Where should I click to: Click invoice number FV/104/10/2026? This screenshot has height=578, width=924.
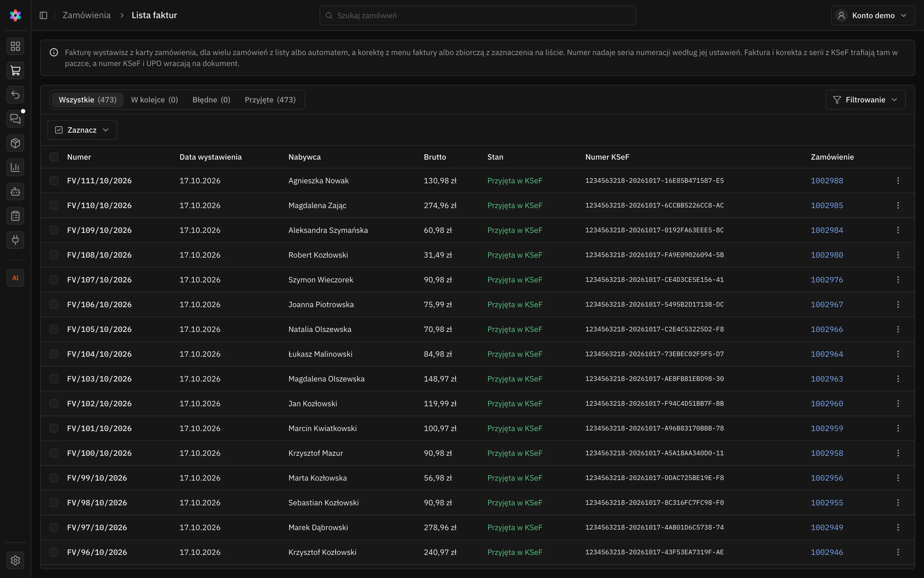click(x=99, y=354)
